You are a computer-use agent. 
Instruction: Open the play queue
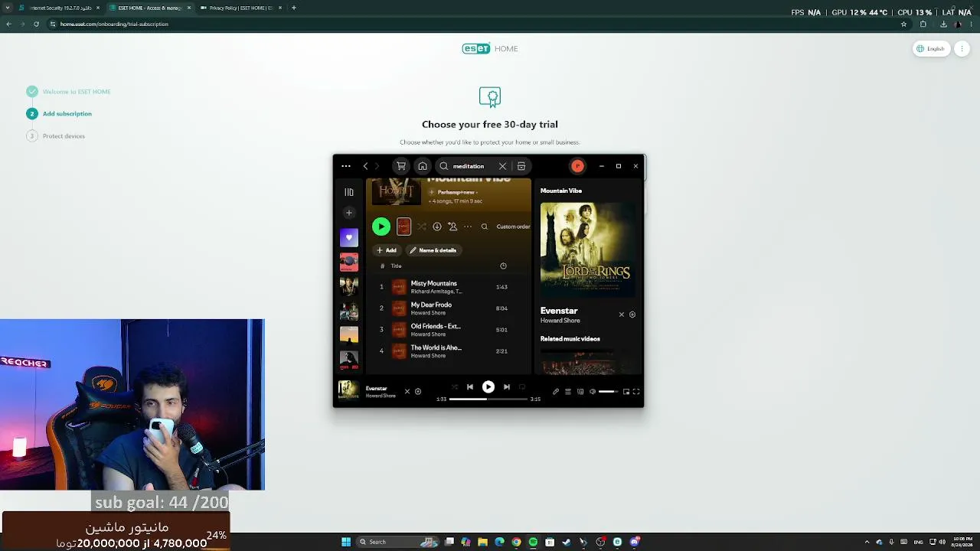point(568,392)
